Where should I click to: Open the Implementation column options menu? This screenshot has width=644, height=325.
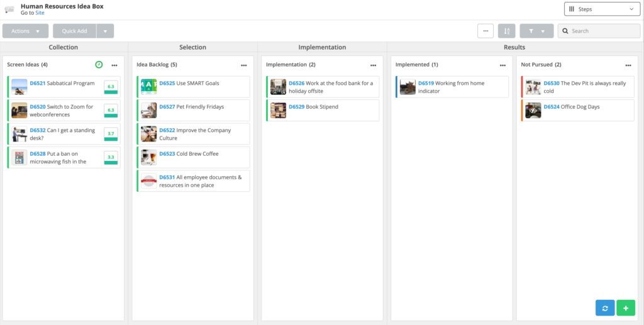click(373, 65)
